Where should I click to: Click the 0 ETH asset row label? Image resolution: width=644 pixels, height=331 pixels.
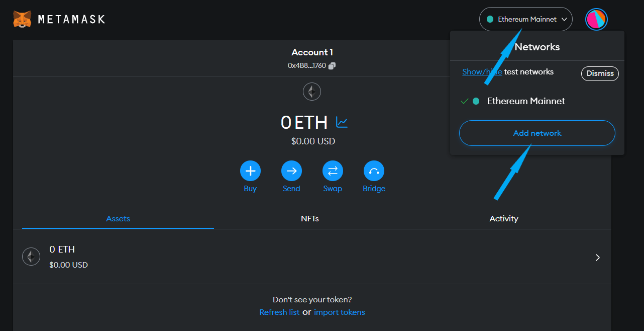pos(62,250)
